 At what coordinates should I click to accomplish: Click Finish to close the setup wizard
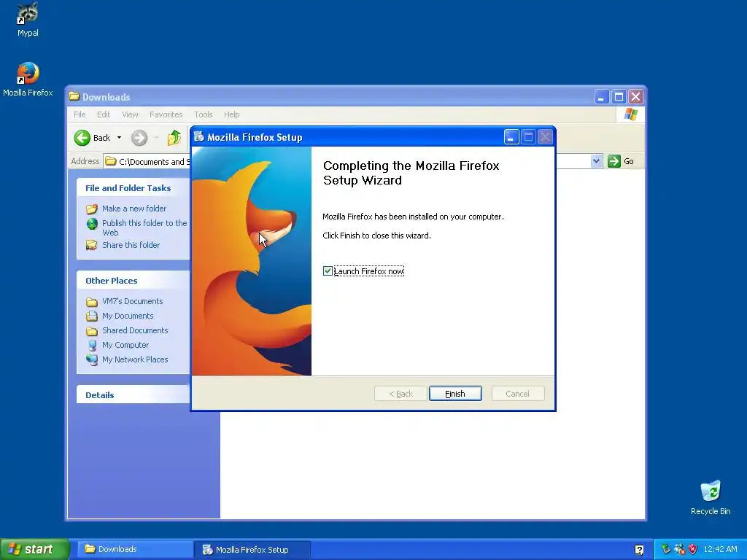point(455,394)
